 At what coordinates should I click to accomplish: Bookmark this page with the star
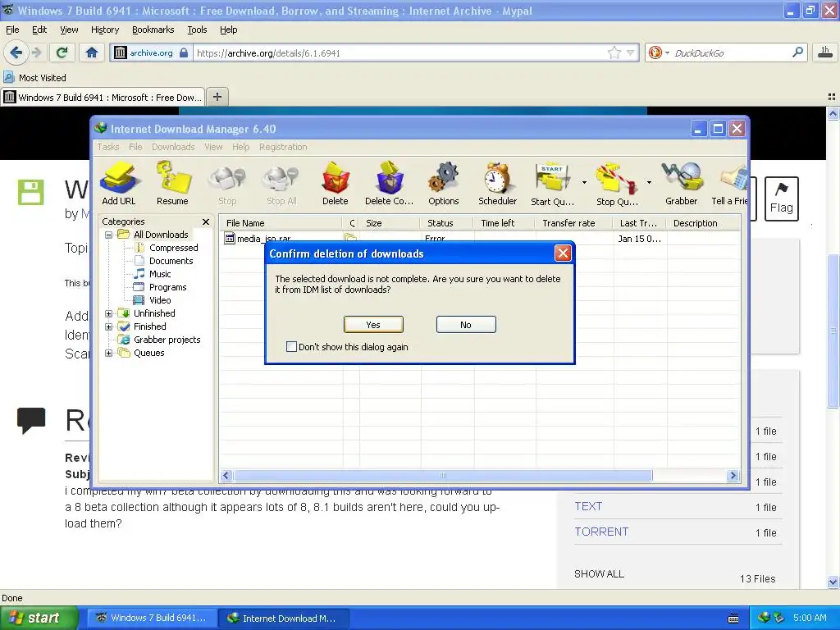click(614, 52)
